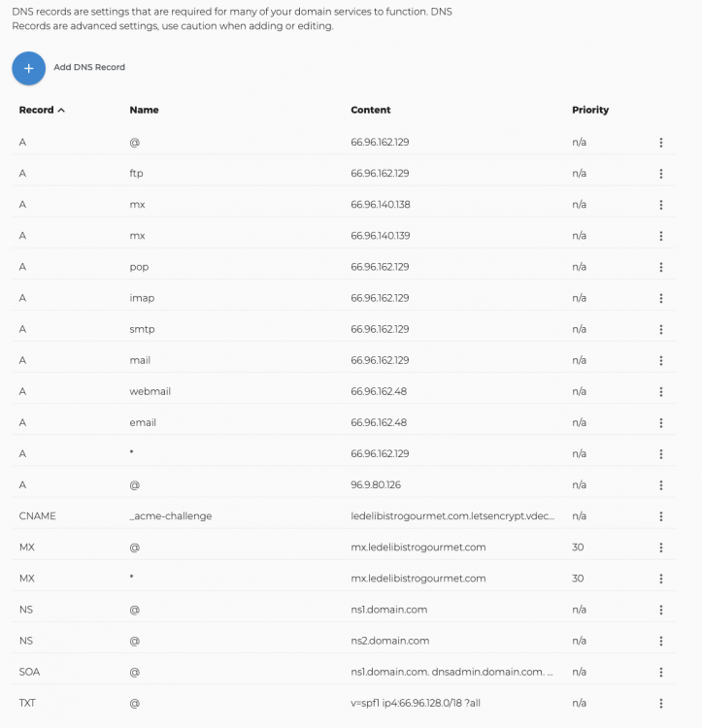Open kebab menu for pop A record
This screenshot has height=728, width=702.
660,267
